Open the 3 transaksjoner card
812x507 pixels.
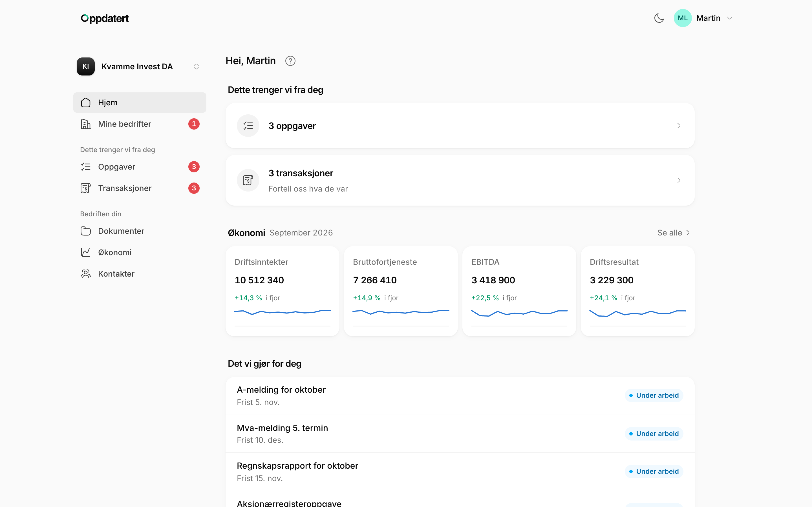pos(460,180)
